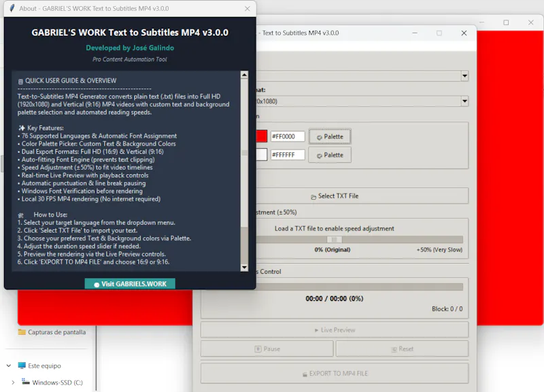Select Windows-SSD (C:) drive
Image resolution: width=544 pixels, height=392 pixels.
52,382
